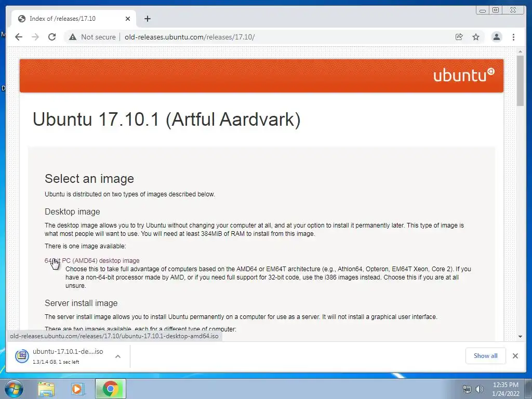This screenshot has height=399, width=532.
Task: Click the Server install image subheading
Action: coord(81,303)
